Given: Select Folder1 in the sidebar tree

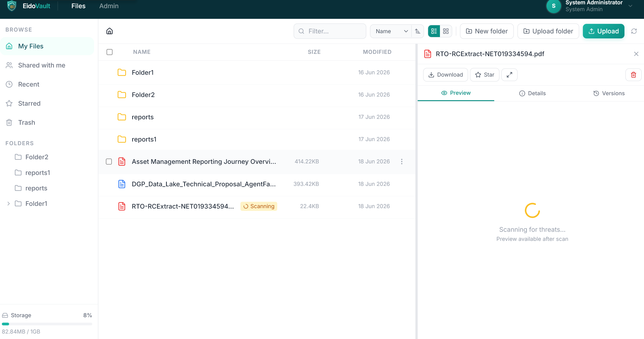Looking at the screenshot, I should tap(36, 204).
